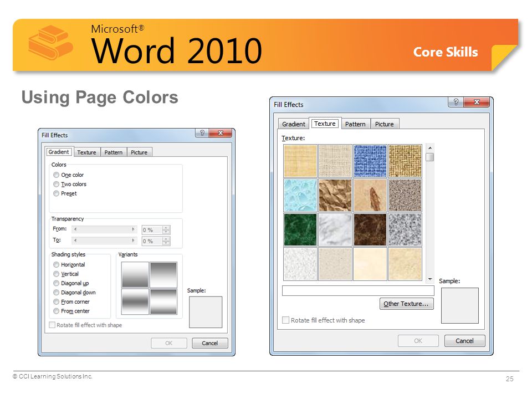The image size is (532, 399).
Task: Click the From transparency slider track
Action: (104, 229)
